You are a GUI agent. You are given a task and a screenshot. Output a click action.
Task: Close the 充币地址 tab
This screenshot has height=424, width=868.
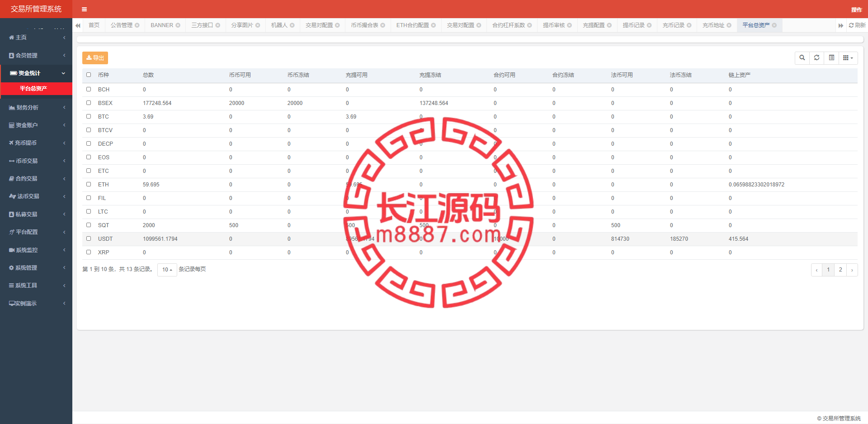click(x=729, y=25)
